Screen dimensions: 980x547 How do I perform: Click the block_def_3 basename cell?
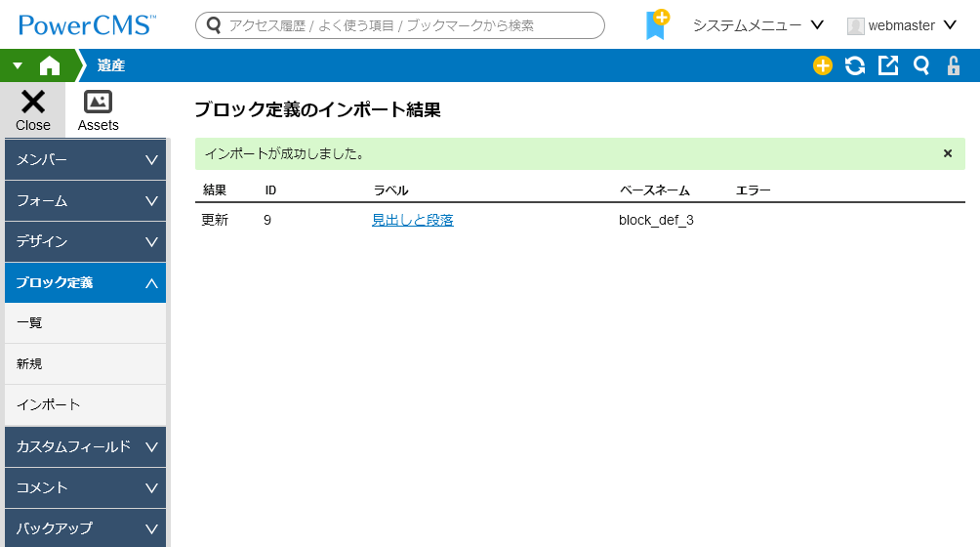(x=656, y=220)
